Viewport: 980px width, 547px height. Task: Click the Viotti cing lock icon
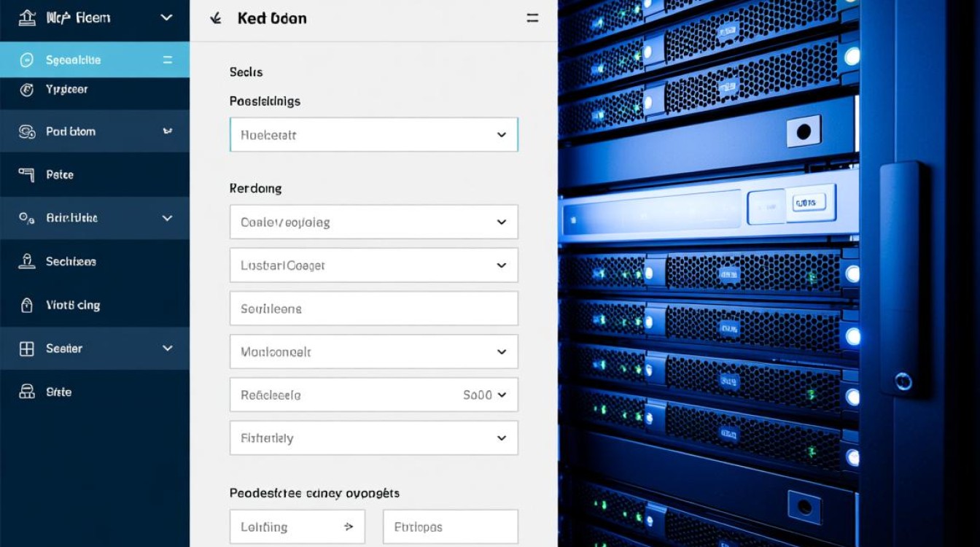click(x=27, y=305)
